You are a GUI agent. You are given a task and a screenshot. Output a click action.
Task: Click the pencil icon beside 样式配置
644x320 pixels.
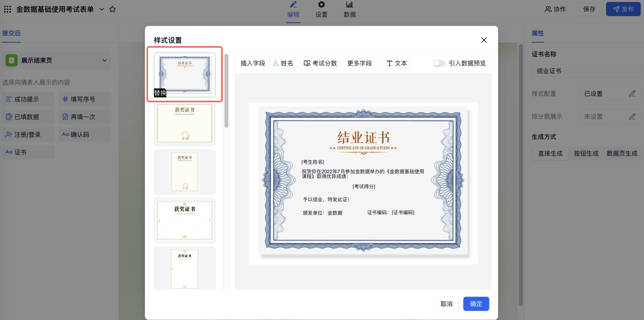[632, 94]
